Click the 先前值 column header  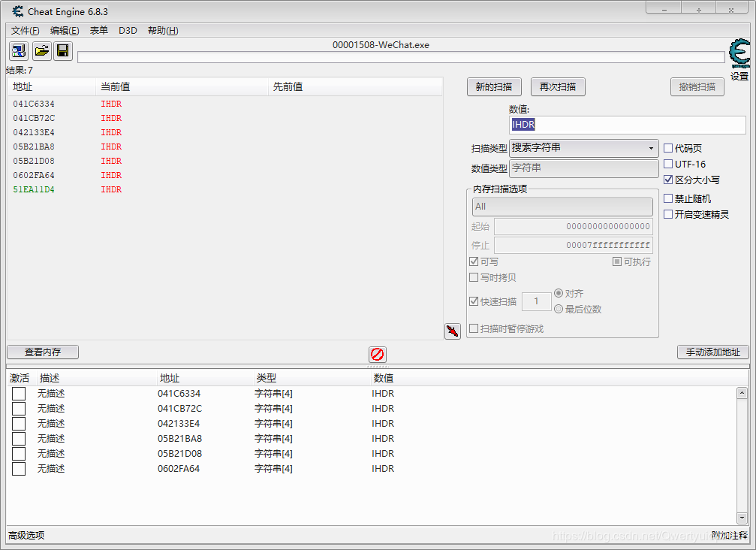click(354, 87)
